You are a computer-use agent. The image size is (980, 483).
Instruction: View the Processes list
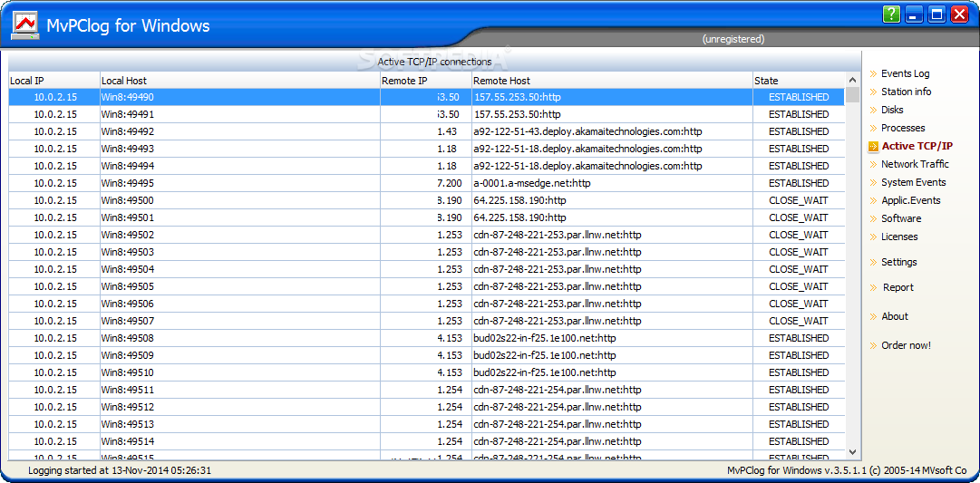[x=903, y=128]
